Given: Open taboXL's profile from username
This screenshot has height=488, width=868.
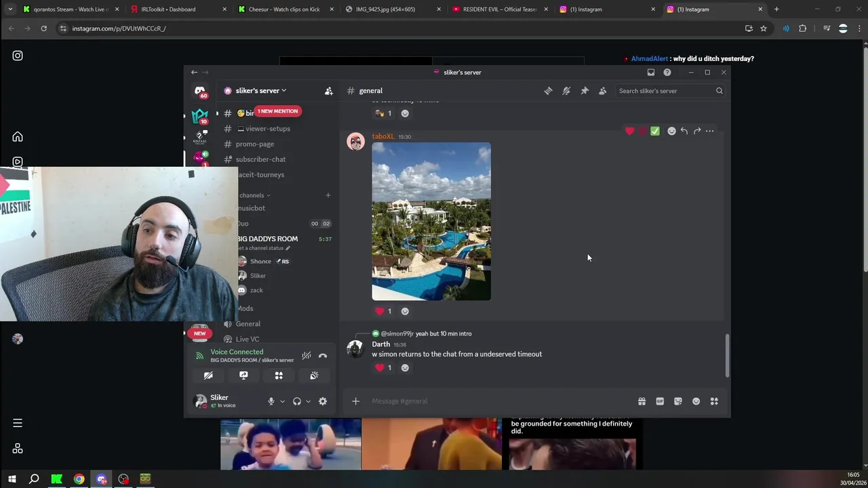Looking at the screenshot, I should 383,136.
